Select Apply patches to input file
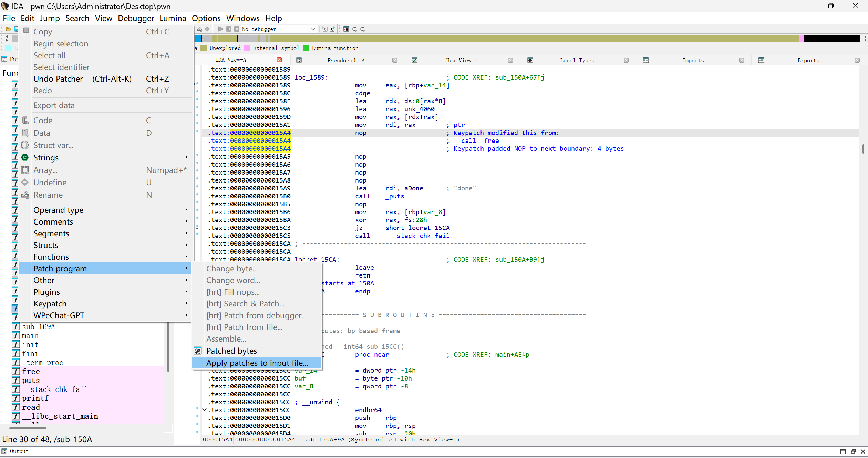This screenshot has width=868, height=458. coord(257,363)
